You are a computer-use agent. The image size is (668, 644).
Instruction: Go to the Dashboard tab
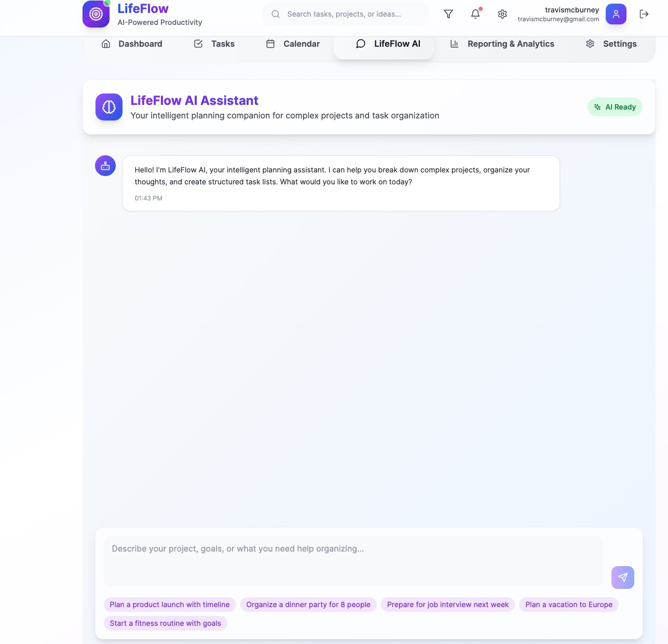coord(132,44)
